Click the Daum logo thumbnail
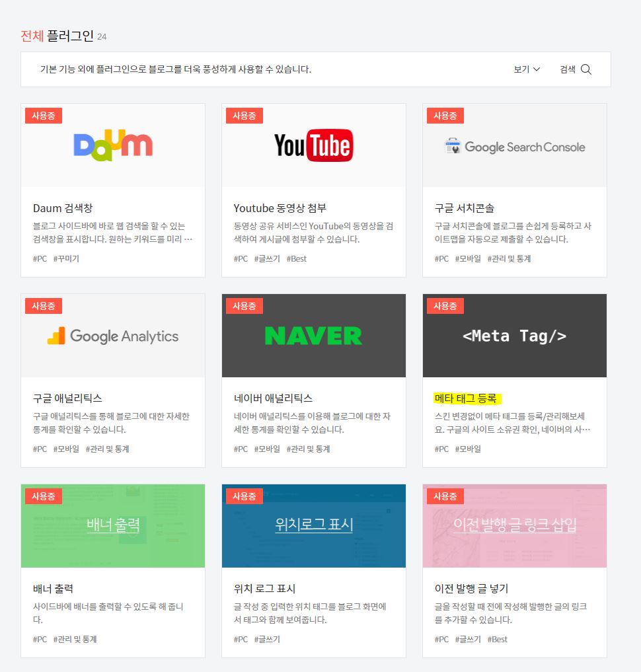 [x=113, y=145]
